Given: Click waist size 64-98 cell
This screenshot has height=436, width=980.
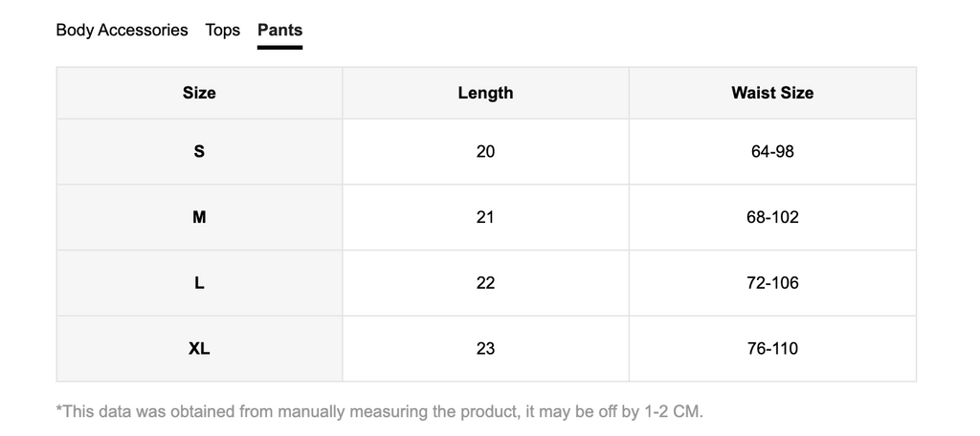Looking at the screenshot, I should (x=772, y=152).
